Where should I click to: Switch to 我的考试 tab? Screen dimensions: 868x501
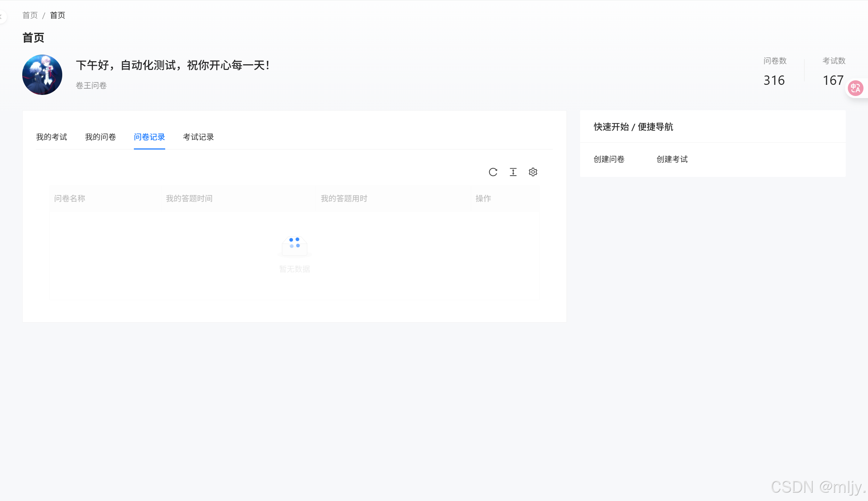click(x=51, y=137)
